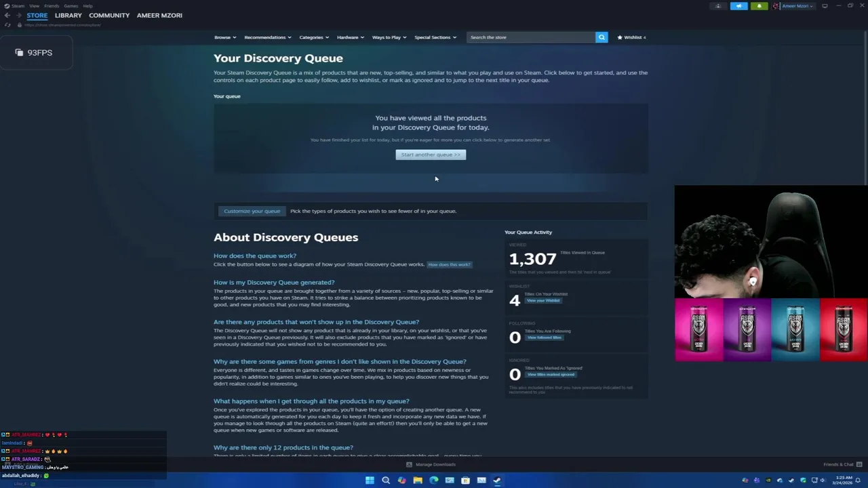Expand the Ways to Play menu
The height and width of the screenshot is (488, 868).
pyautogui.click(x=389, y=37)
